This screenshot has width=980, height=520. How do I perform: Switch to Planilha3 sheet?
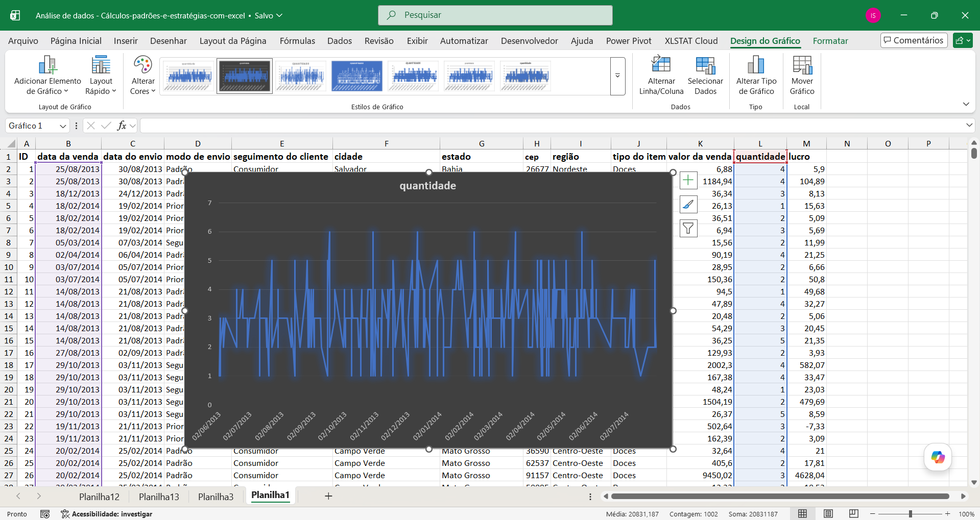pos(216,497)
